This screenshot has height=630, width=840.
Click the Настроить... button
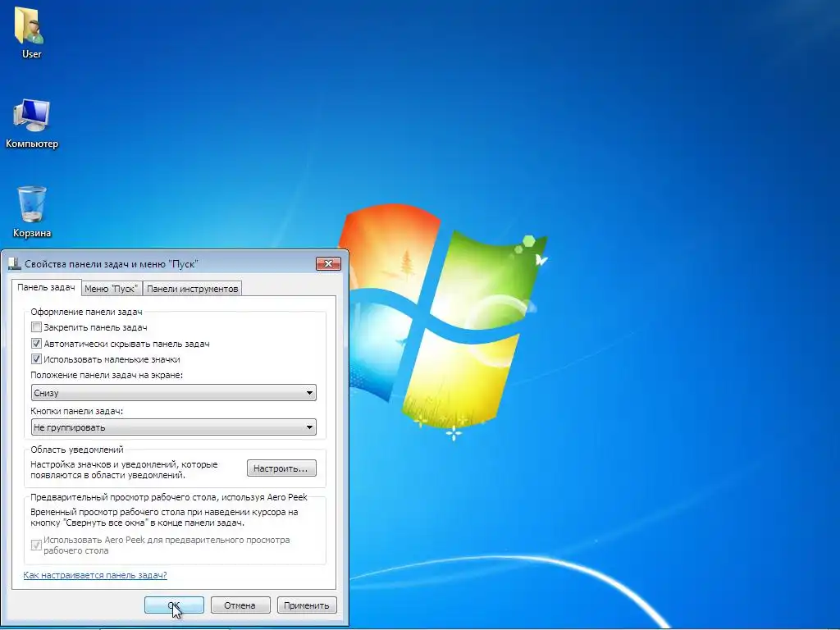click(x=281, y=468)
